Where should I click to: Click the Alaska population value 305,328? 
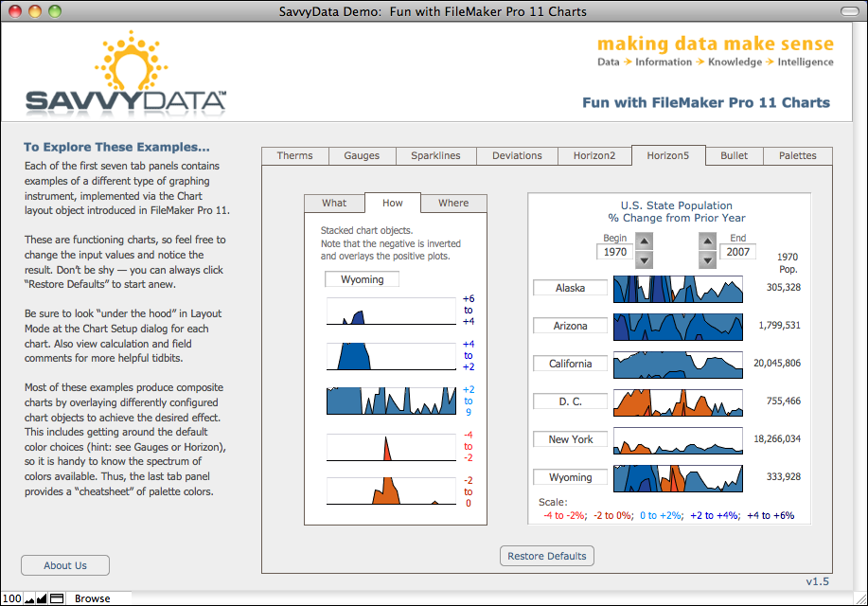[x=784, y=288]
